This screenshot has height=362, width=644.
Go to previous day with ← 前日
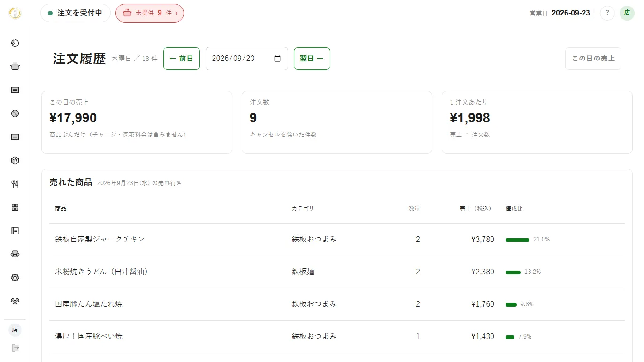tap(182, 59)
